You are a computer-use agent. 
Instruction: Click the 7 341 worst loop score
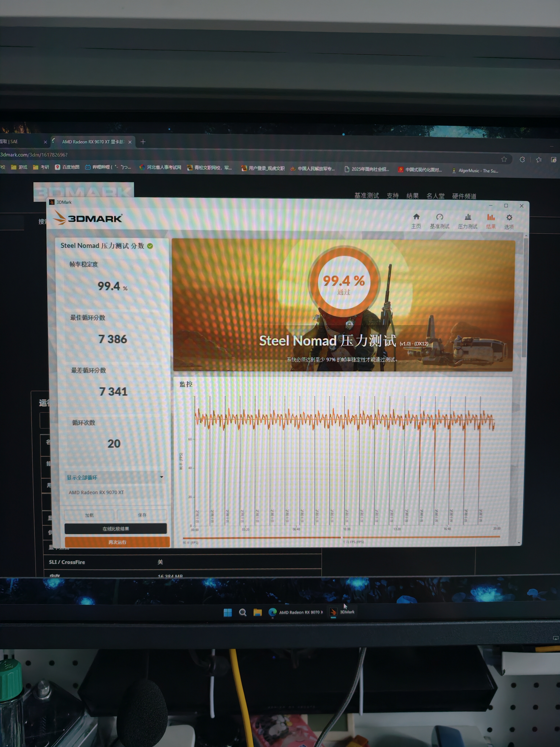113,391
